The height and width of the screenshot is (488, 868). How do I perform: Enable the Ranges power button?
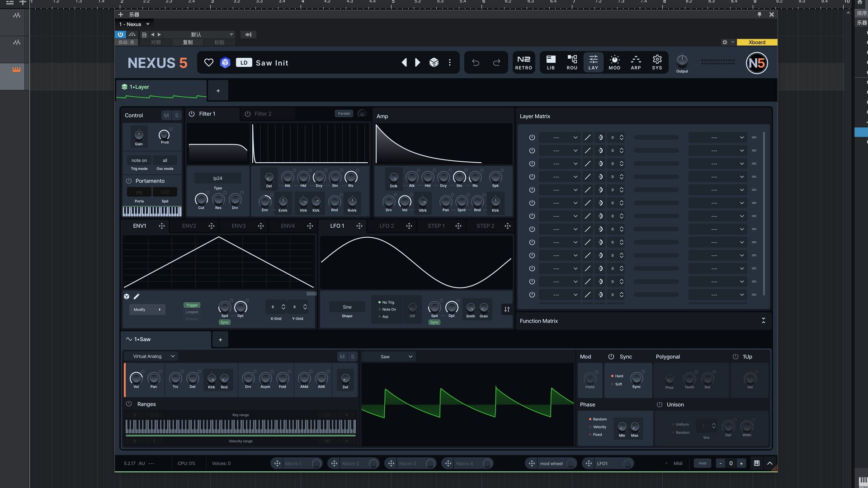tap(129, 404)
